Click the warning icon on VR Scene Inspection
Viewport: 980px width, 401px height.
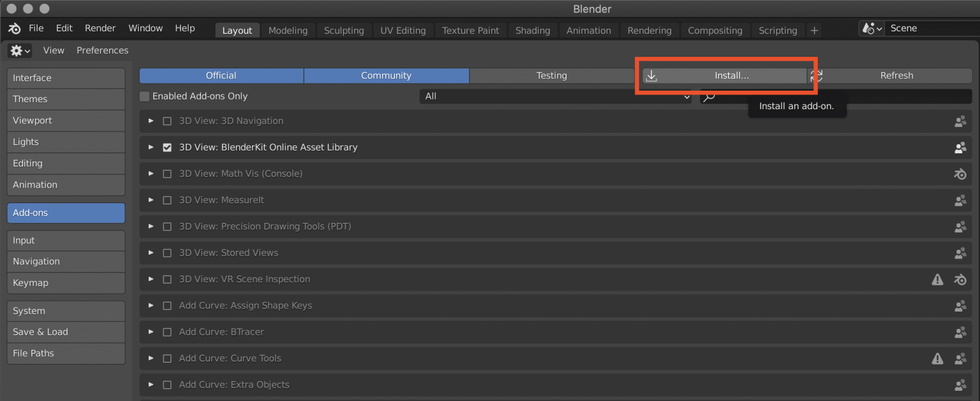click(x=937, y=279)
